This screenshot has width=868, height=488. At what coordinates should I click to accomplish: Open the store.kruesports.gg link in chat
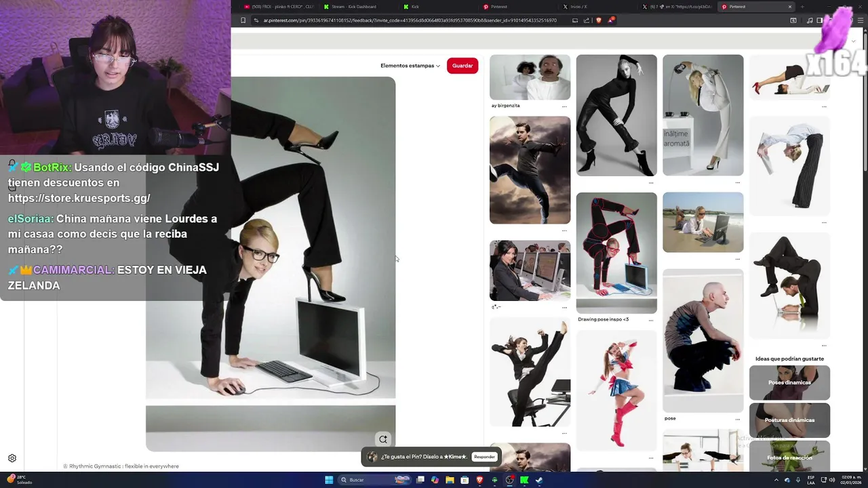79,198
